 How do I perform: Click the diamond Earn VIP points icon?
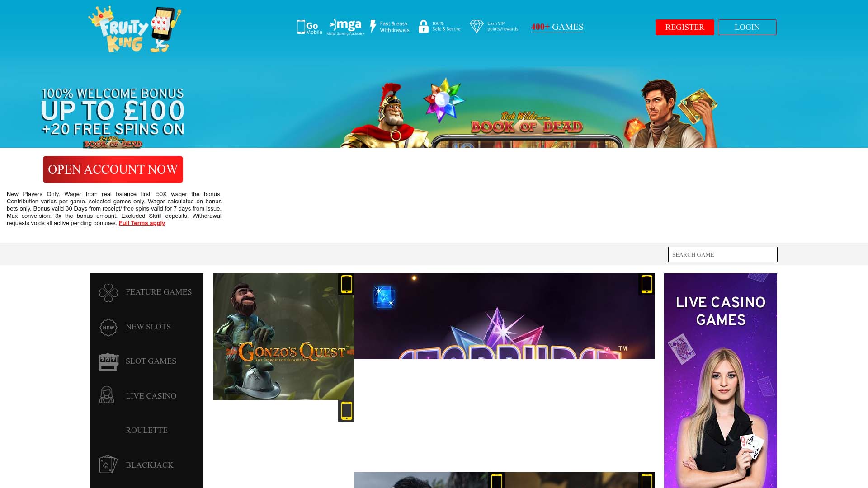[476, 26]
